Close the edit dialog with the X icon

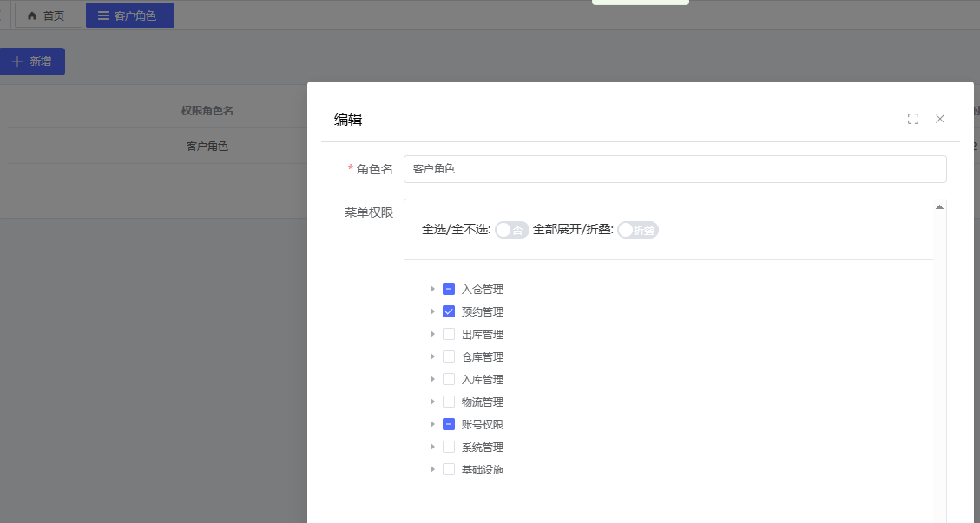[x=940, y=119]
